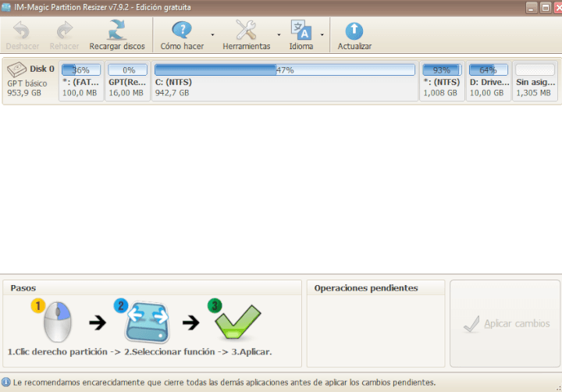Viewport: 562px width, 392px height.
Task: Click the empty usage bar of unallocated space
Action: click(x=535, y=69)
